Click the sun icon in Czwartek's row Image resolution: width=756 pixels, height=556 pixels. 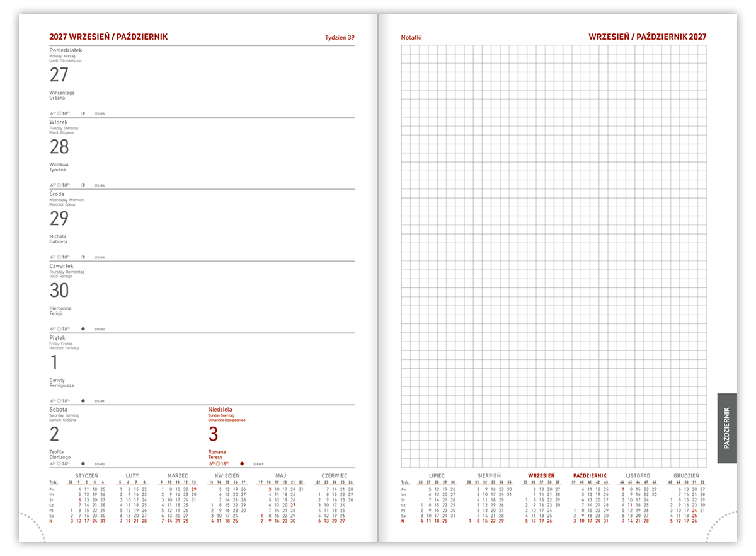point(59,329)
